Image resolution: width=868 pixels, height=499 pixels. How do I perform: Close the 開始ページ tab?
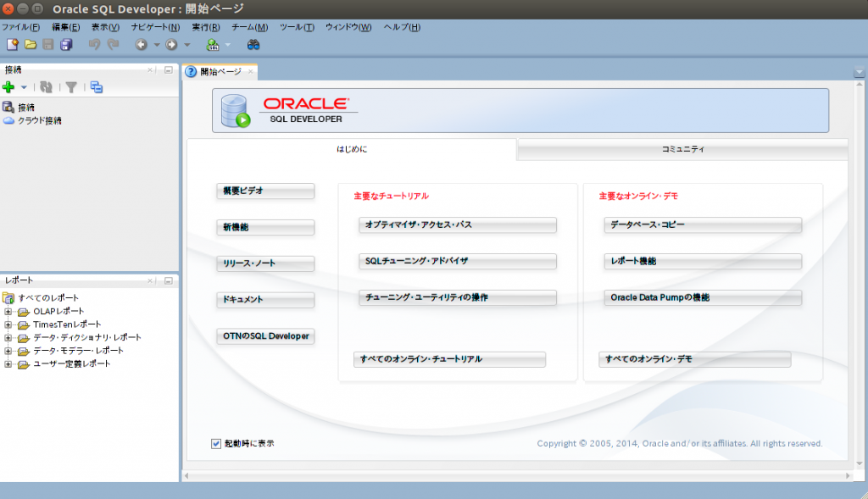250,71
